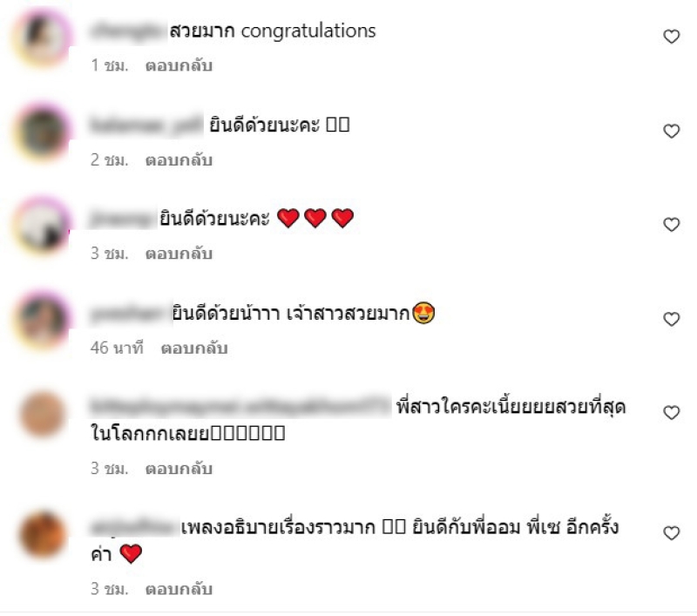Open the last commenter's orange avatar
Image resolution: width=697 pixels, height=616 pixels.
click(43, 535)
